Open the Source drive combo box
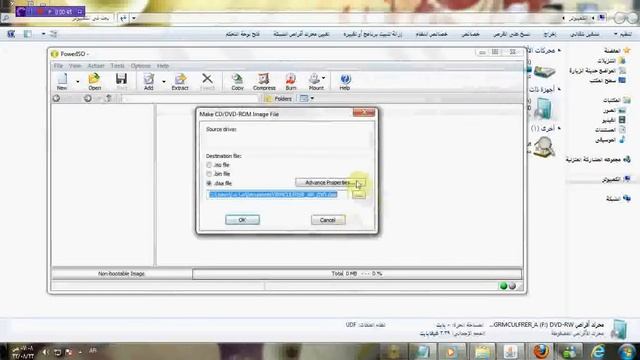 coord(289,140)
